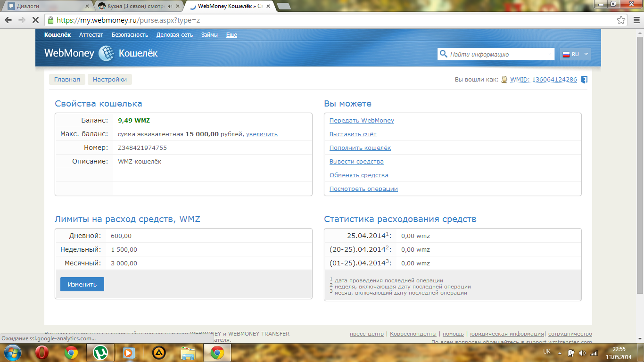Click the wallet number Z348421974755
The width and height of the screenshot is (644, 362).
[142, 148]
